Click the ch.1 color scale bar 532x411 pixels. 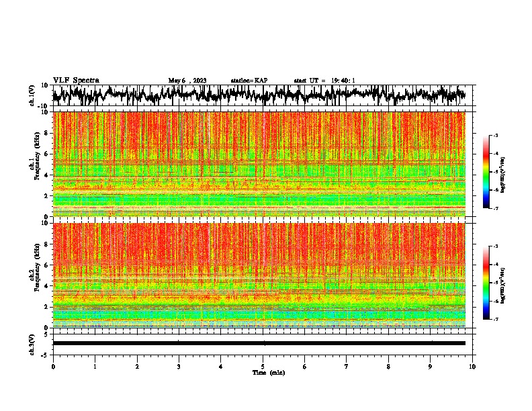(486, 172)
